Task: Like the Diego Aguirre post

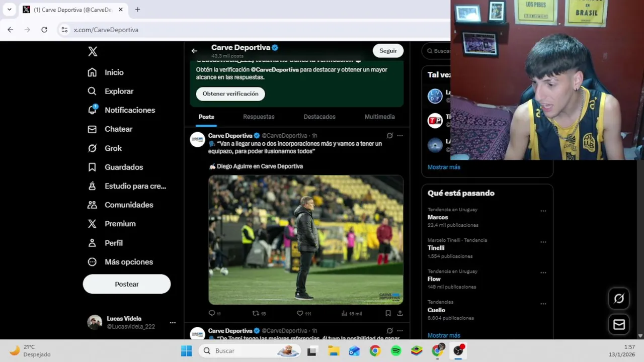Action: click(300, 313)
